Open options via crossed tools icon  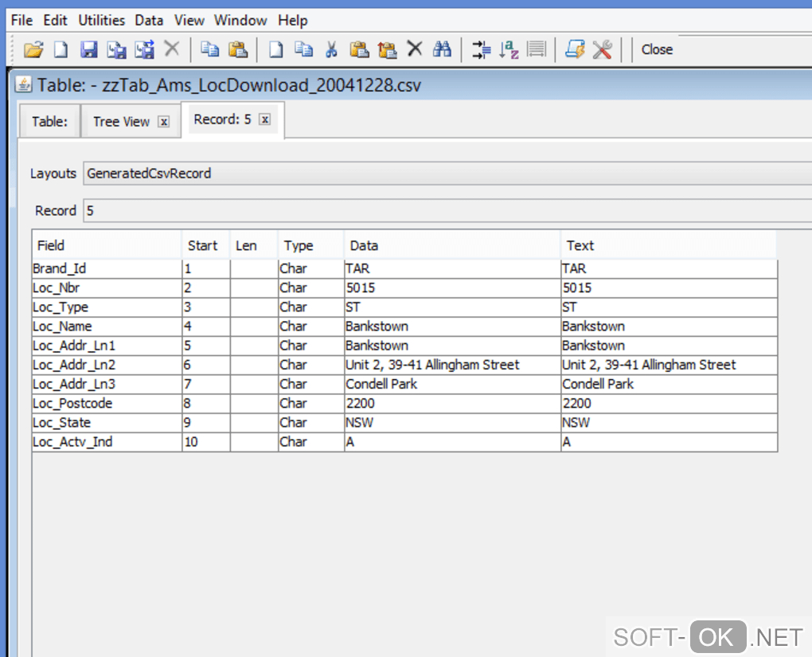coord(603,49)
